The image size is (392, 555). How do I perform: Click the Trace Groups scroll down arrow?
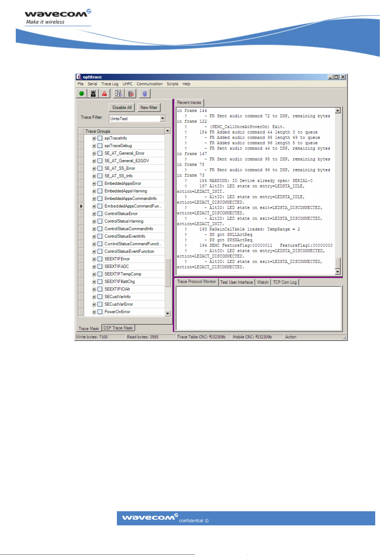point(168,313)
